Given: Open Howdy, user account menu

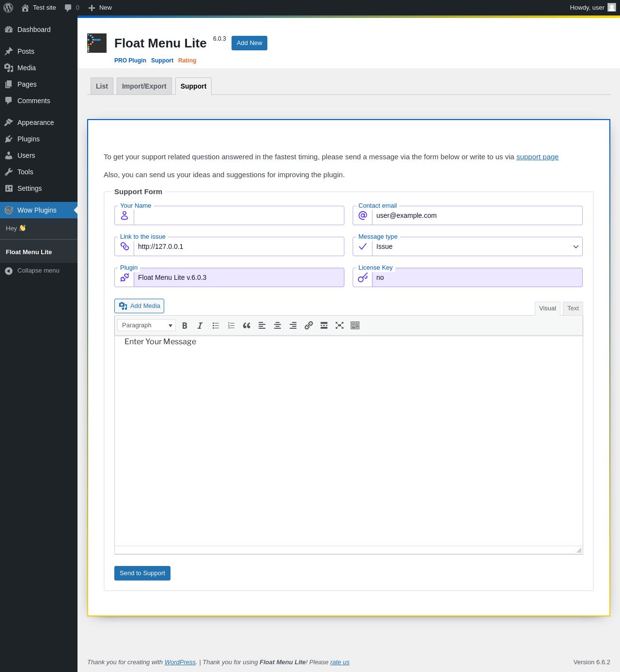Looking at the screenshot, I should tap(593, 8).
